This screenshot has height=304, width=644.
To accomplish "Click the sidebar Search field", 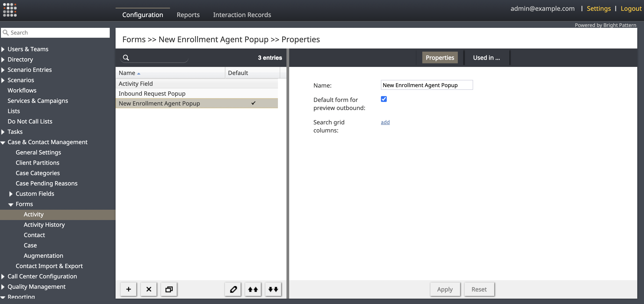I will point(56,33).
